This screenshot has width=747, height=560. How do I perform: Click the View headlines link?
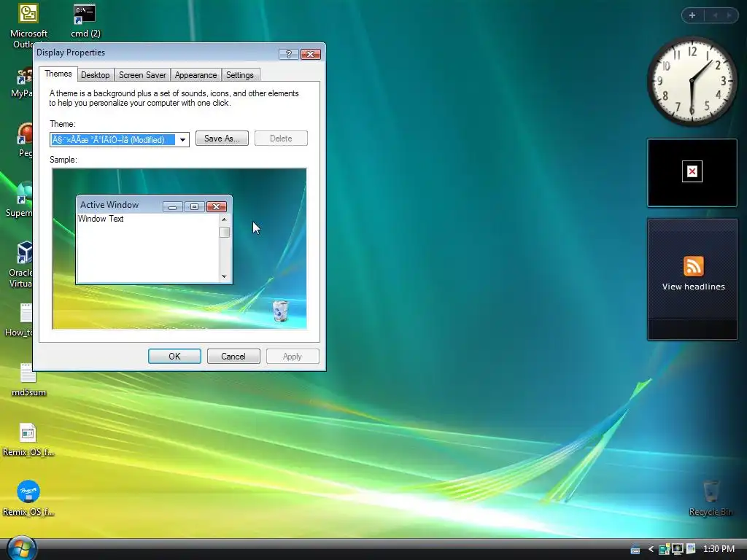pyautogui.click(x=694, y=287)
